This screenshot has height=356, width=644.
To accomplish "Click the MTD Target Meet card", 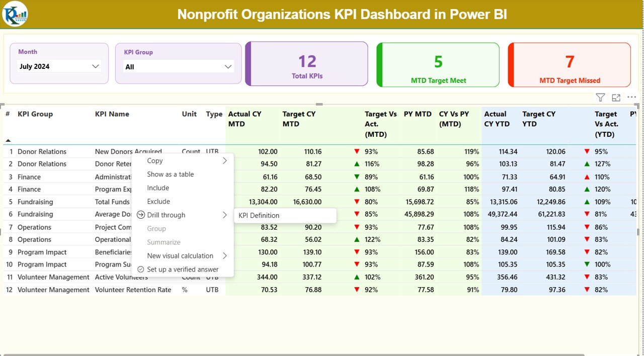I will 437,64.
